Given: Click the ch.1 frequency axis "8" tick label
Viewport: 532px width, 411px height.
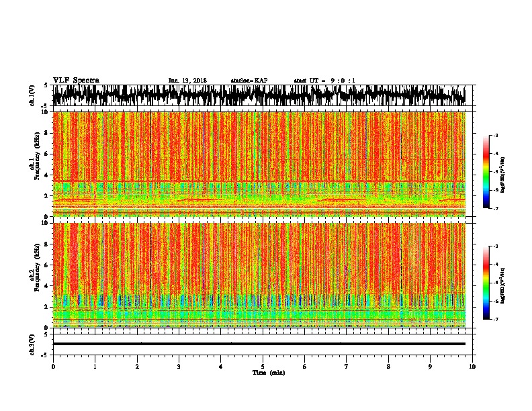Looking at the screenshot, I should [46, 133].
